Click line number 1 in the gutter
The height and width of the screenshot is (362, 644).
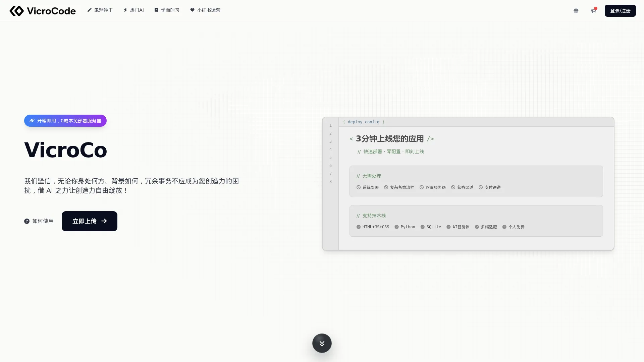click(330, 125)
